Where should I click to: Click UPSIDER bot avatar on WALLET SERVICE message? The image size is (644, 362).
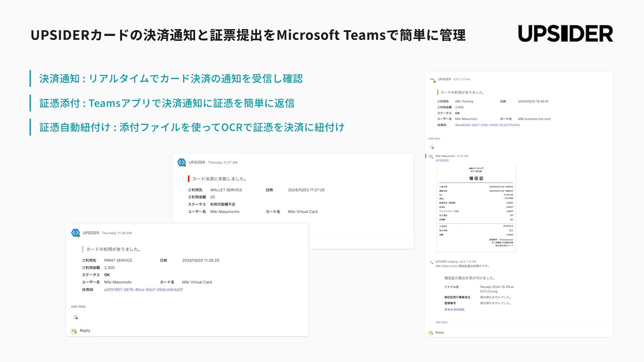tap(182, 162)
